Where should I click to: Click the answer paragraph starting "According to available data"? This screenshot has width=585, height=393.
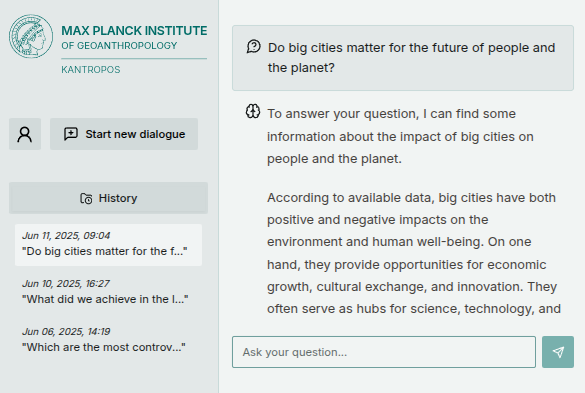coord(414,253)
